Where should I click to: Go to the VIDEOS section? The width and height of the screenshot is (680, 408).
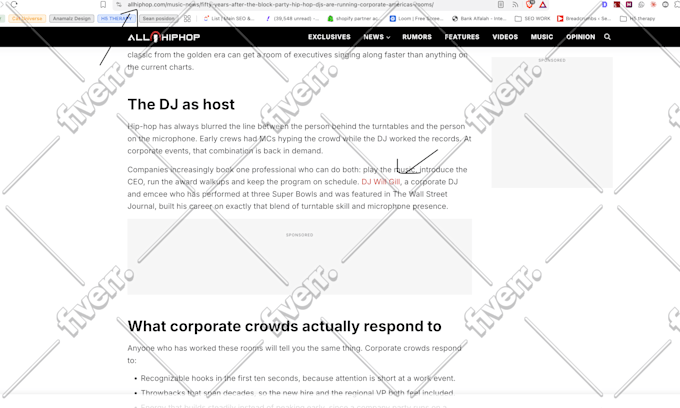click(x=505, y=37)
